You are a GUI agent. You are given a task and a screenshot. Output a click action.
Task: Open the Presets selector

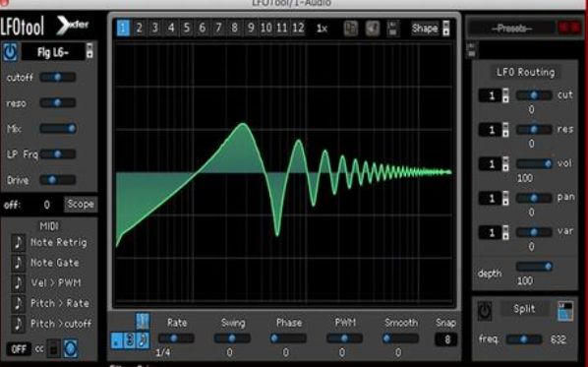click(510, 29)
